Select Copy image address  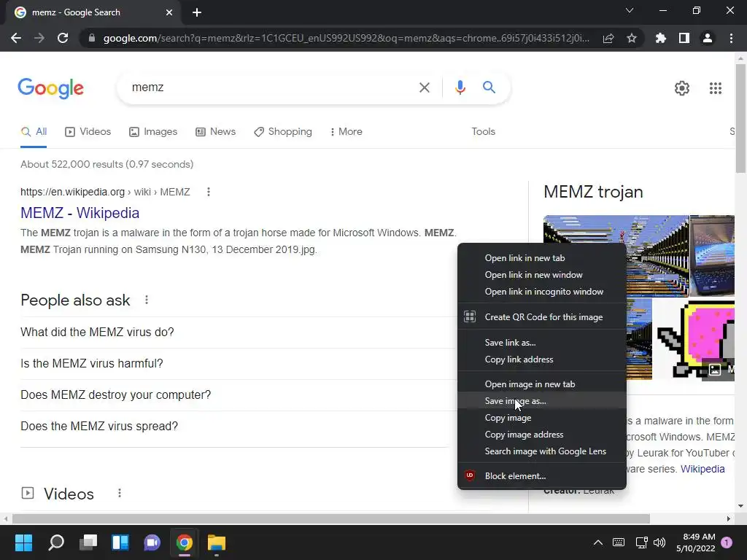[542, 435]
